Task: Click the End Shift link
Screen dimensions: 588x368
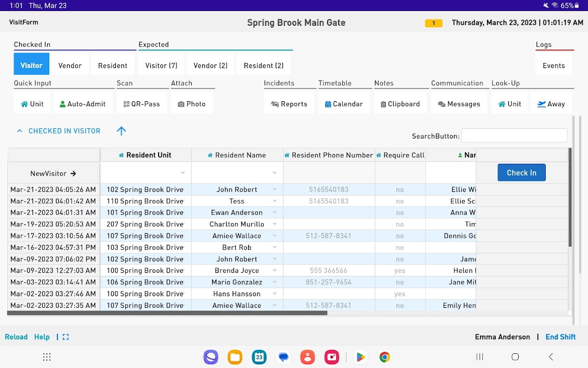Action: tap(560, 337)
